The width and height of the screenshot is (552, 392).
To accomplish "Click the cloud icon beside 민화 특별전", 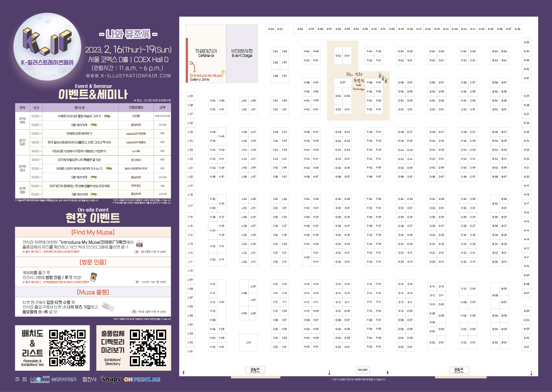I will (349, 74).
